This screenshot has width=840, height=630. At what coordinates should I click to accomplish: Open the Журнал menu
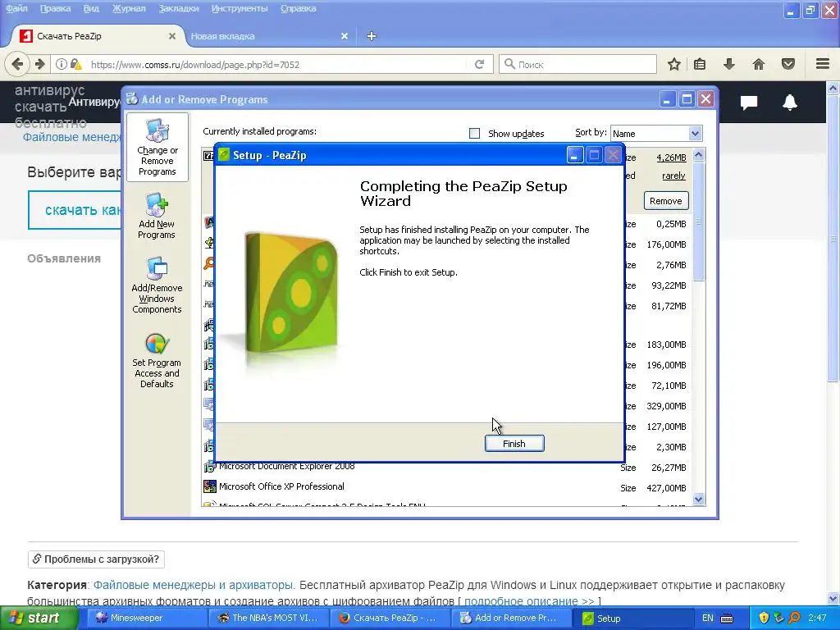click(x=129, y=8)
